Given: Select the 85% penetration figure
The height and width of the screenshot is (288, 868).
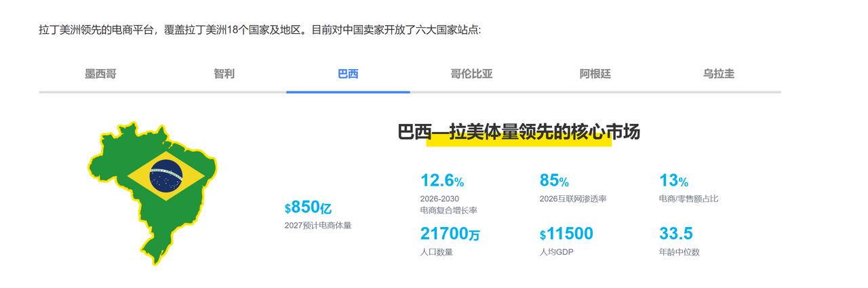Looking at the screenshot, I should pos(554,181).
